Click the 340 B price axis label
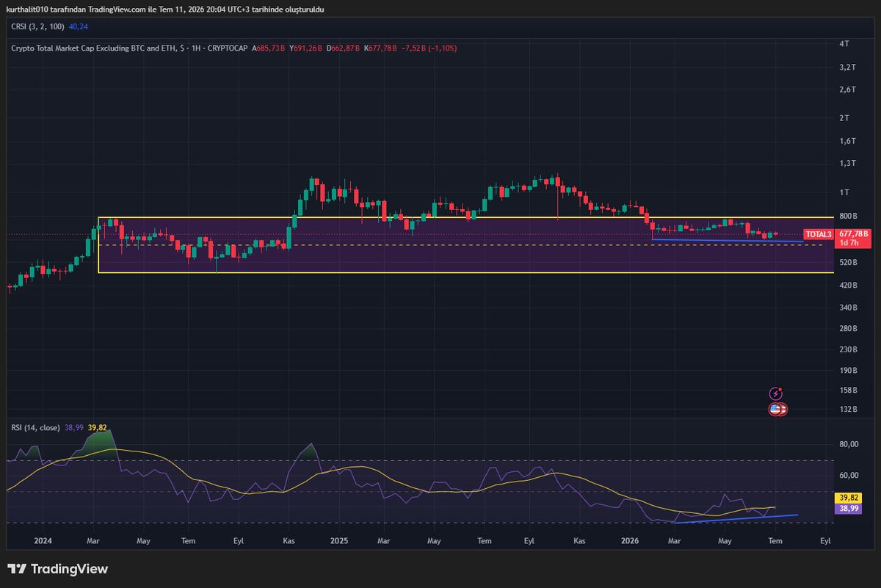The image size is (881, 588). point(849,307)
